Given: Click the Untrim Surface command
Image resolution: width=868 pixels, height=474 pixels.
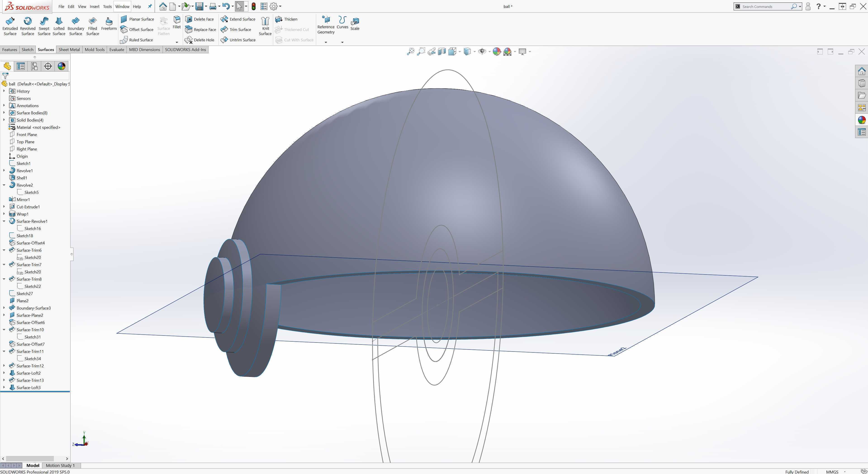Looking at the screenshot, I should tap(238, 40).
